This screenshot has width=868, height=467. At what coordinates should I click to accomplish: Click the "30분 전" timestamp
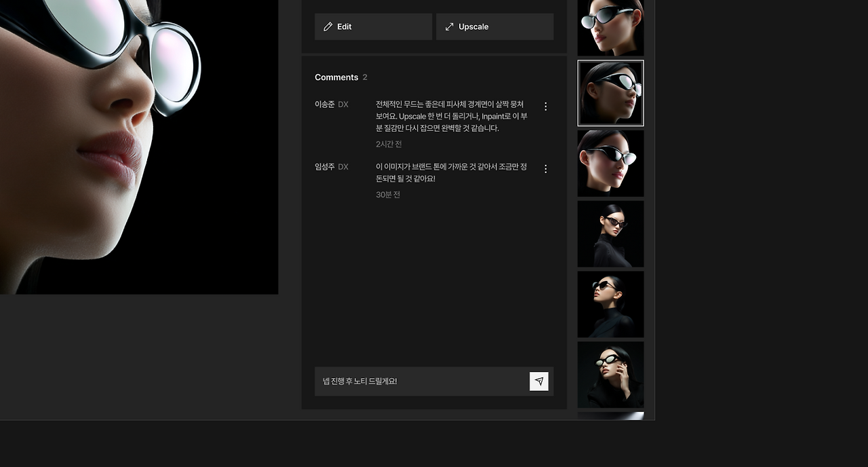click(x=387, y=194)
